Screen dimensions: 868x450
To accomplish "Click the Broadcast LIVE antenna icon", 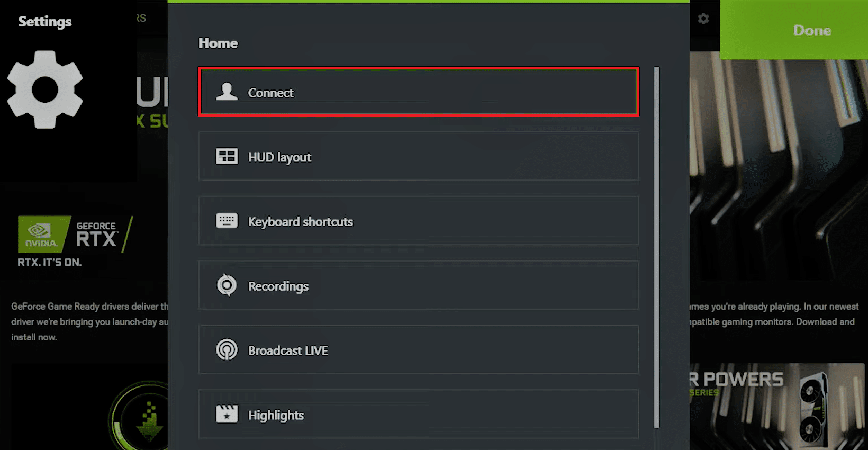I will (227, 350).
